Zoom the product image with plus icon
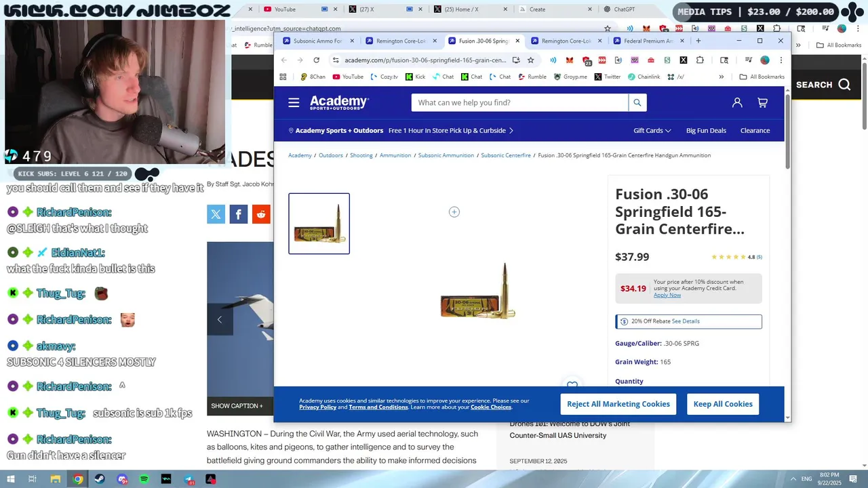The width and height of the screenshot is (868, 488). pos(454,212)
